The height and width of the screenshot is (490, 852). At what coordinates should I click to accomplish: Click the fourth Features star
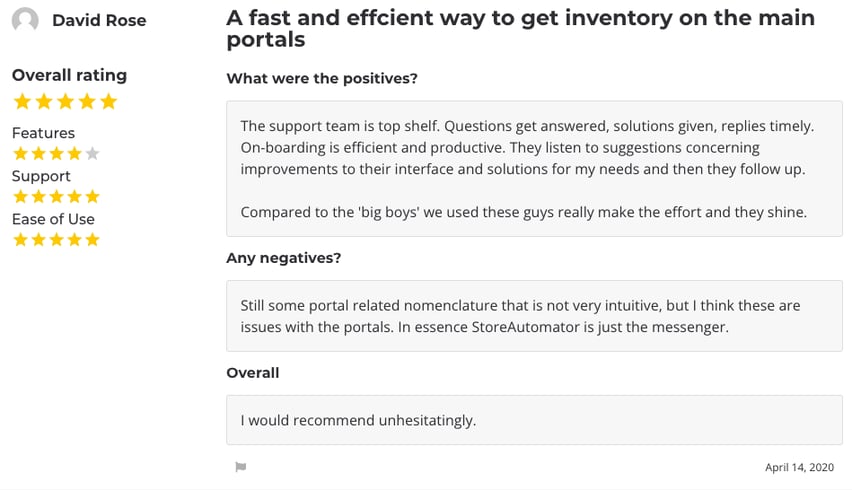coord(74,154)
